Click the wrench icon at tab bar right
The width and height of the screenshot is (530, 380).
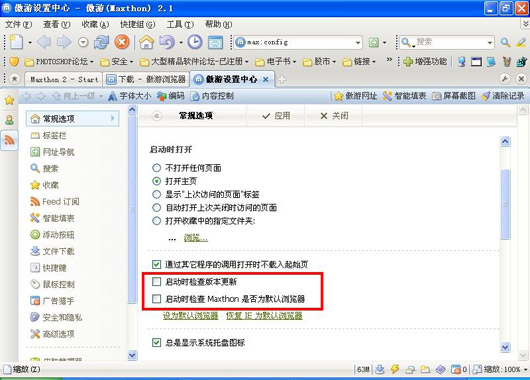tap(505, 79)
